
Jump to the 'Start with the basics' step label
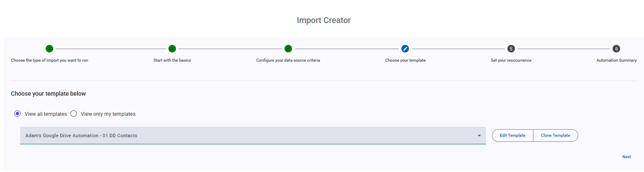click(x=172, y=60)
